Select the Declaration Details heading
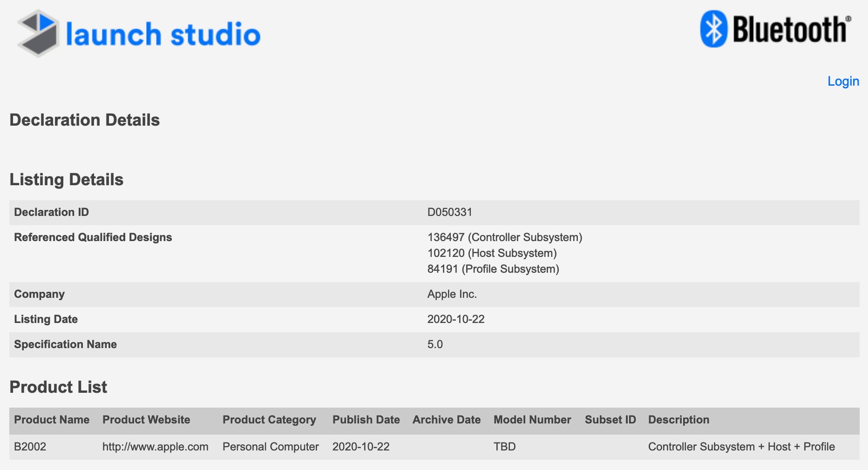The image size is (868, 470). [x=85, y=120]
